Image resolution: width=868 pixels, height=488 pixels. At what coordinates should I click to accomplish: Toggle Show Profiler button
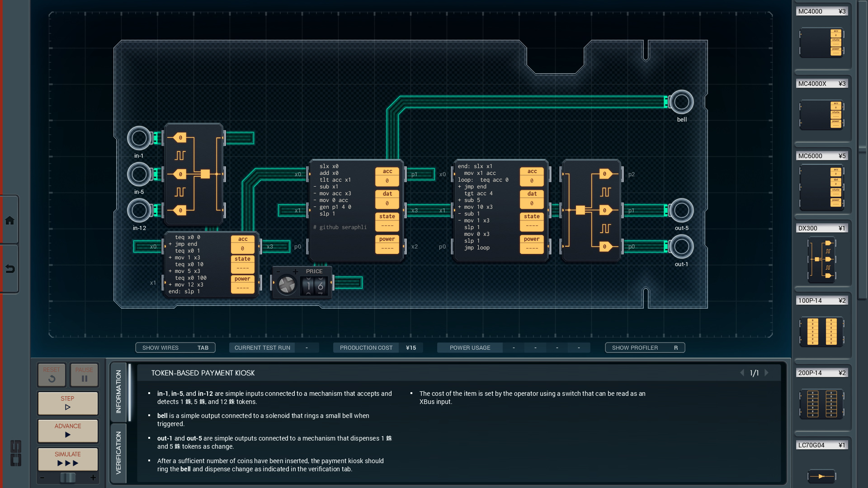[645, 347]
